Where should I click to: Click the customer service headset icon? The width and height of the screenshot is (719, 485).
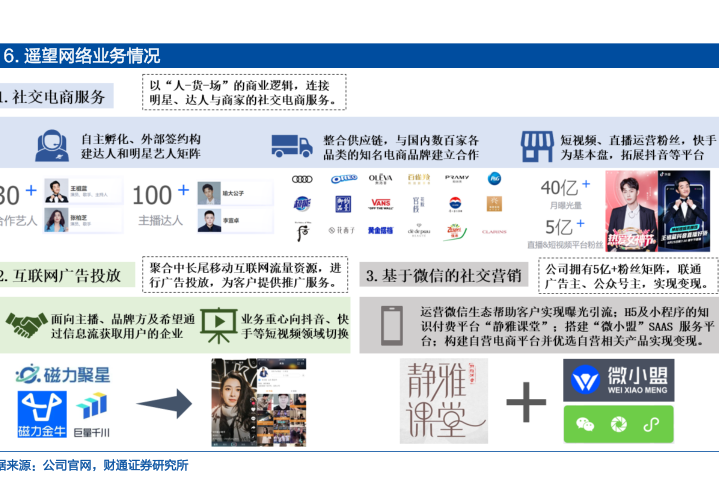[52, 146]
